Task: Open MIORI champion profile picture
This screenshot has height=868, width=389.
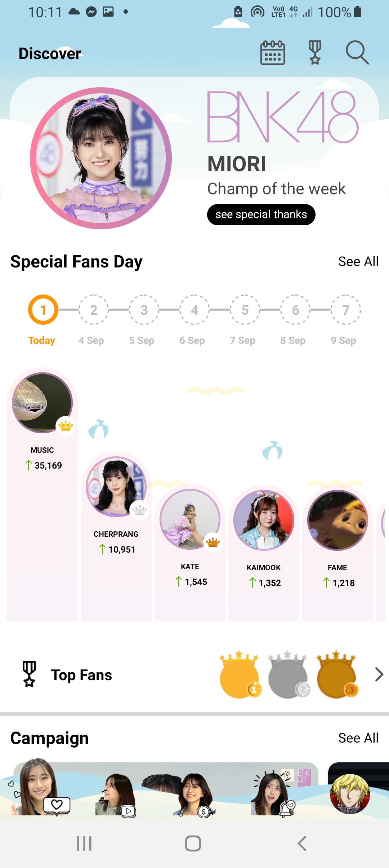Action: point(101,158)
